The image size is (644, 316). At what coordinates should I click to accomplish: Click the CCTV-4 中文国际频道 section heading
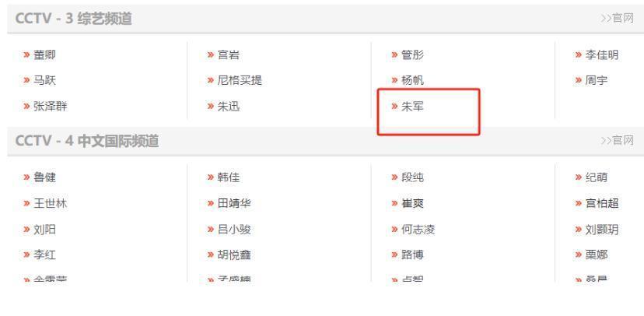click(87, 141)
